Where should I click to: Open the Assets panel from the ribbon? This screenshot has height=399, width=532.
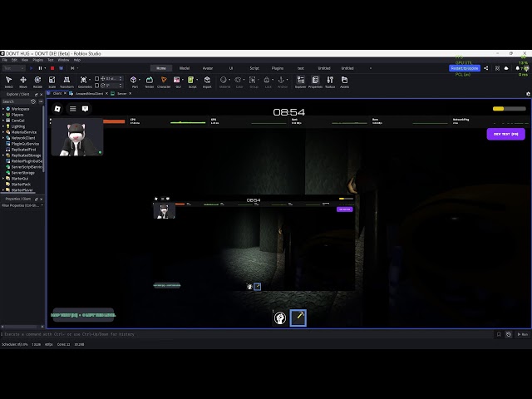click(x=344, y=81)
